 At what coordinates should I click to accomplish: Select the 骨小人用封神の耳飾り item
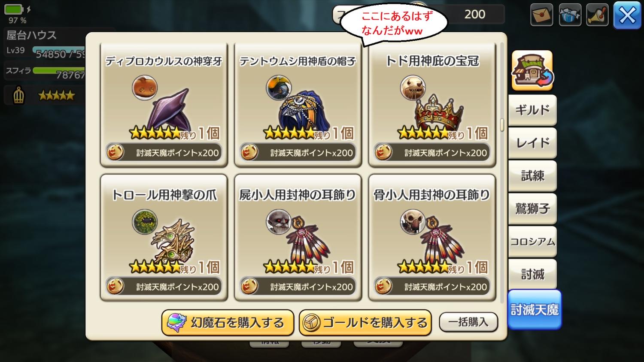432,238
